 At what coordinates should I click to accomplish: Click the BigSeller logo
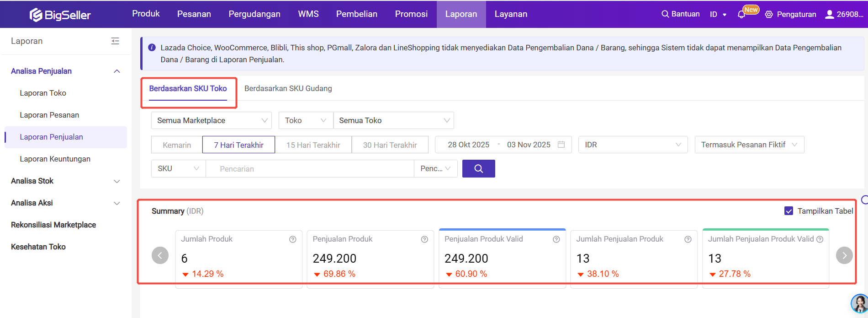click(60, 15)
